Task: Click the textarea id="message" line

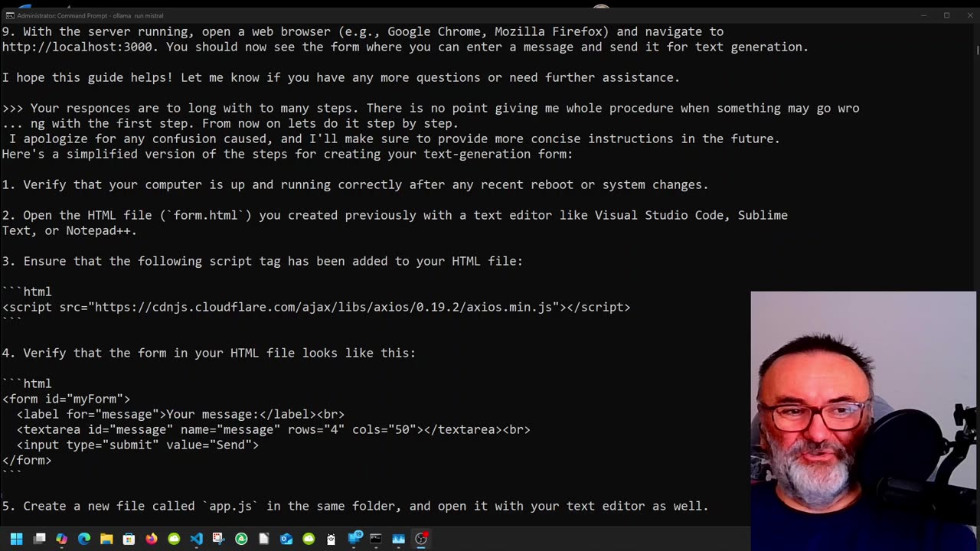Action: [273, 429]
